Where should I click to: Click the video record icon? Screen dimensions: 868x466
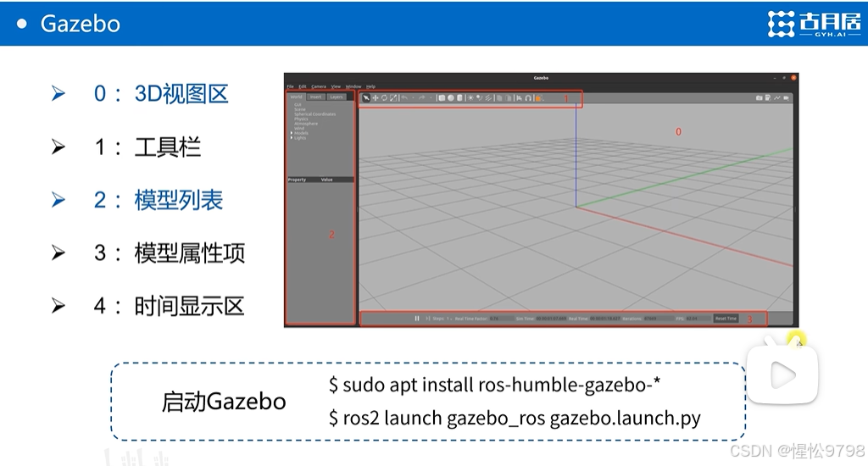coord(786,98)
